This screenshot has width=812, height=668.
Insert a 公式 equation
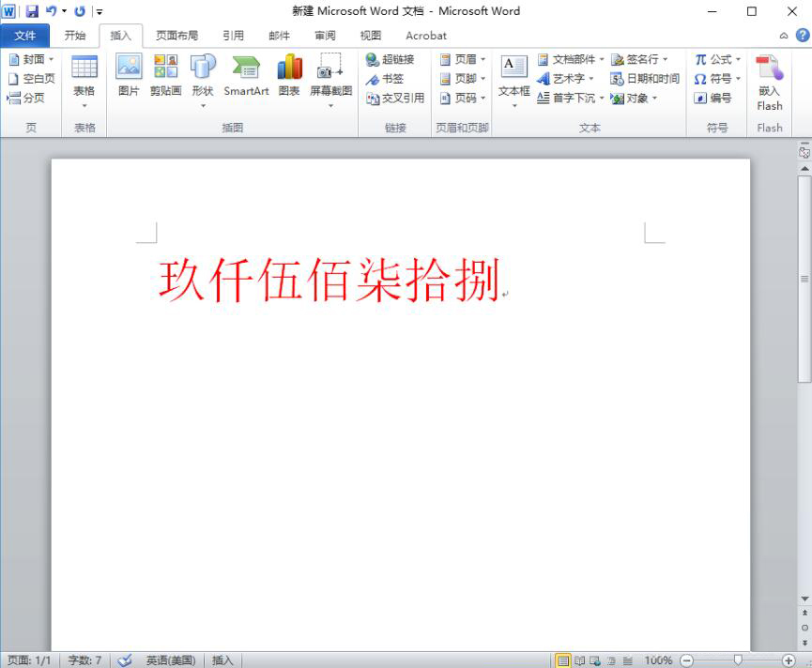coord(717,59)
